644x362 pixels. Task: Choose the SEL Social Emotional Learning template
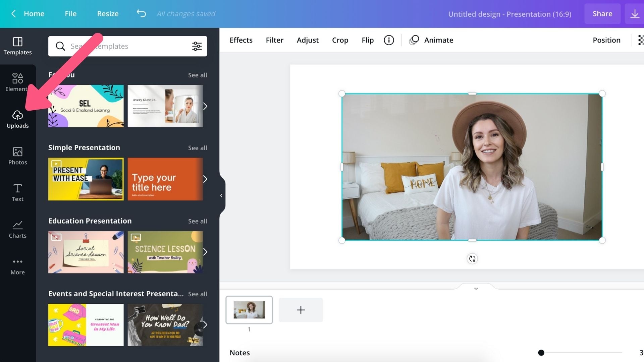86,106
